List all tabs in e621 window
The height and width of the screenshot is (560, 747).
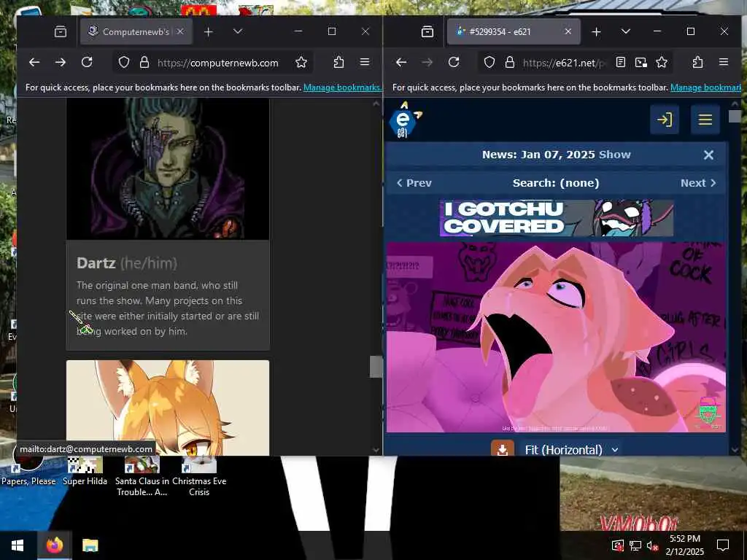coord(625,31)
